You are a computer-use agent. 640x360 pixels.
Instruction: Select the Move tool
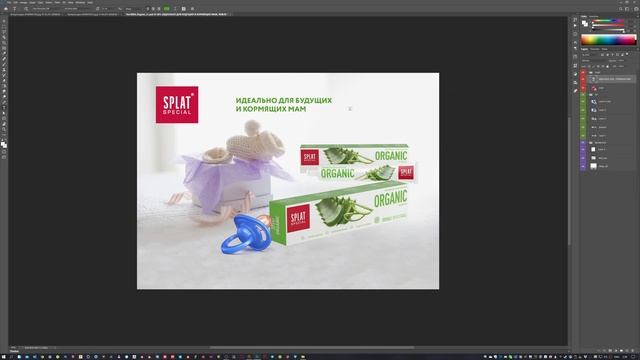(x=4, y=20)
